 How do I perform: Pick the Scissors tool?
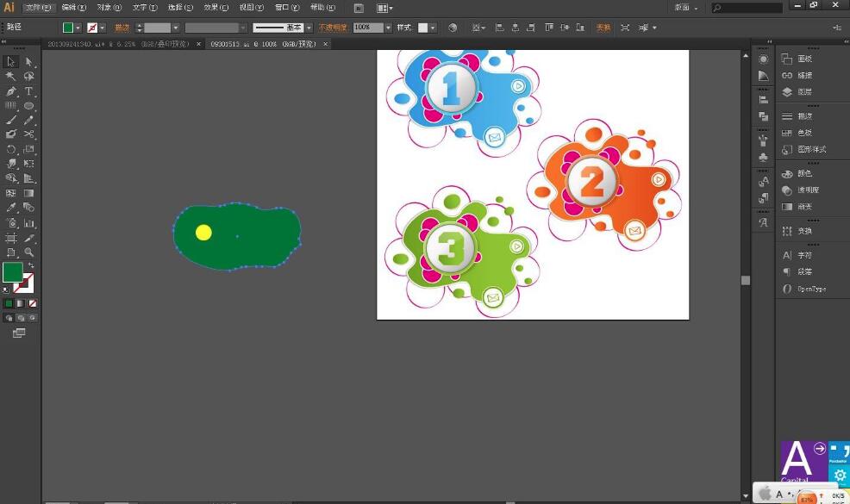pos(28,134)
